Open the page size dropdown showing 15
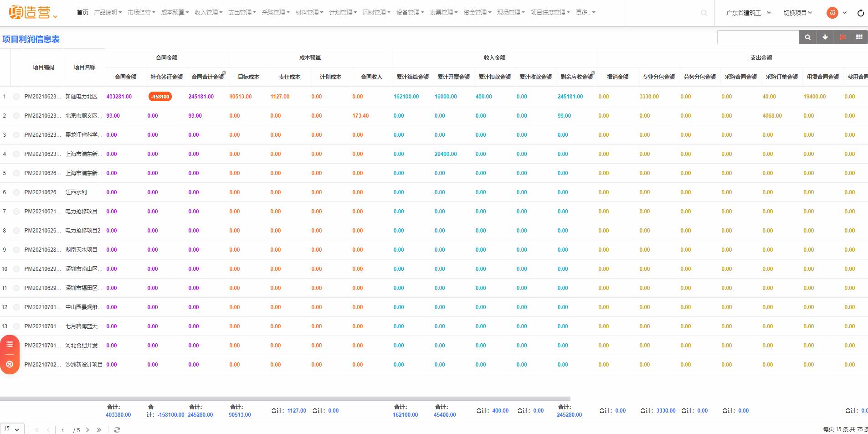This screenshot has height=434, width=868. tap(11, 429)
